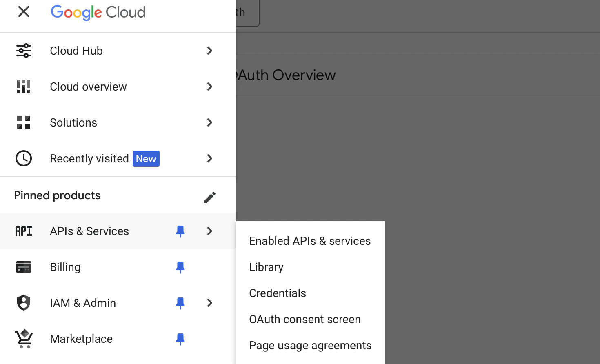Select the Cloud Hub sliders icon
Viewport: 600px width, 364px height.
pyautogui.click(x=23, y=51)
